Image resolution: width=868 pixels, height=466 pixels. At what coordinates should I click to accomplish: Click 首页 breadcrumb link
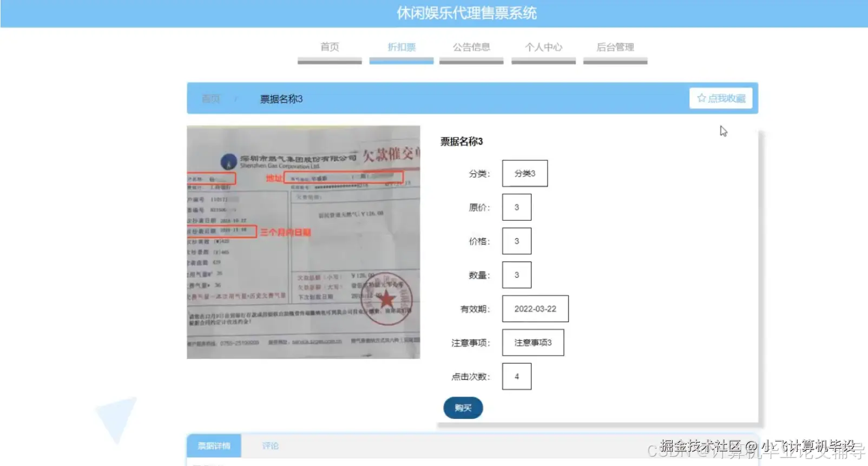click(x=211, y=99)
